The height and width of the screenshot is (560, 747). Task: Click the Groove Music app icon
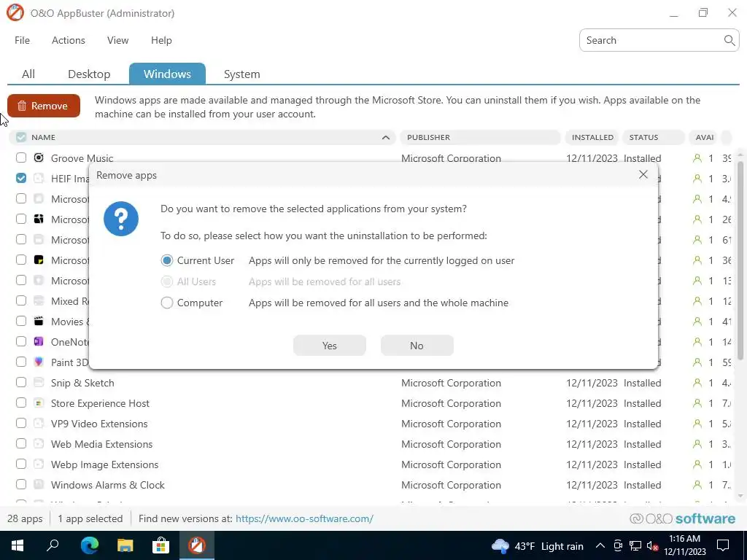point(39,157)
